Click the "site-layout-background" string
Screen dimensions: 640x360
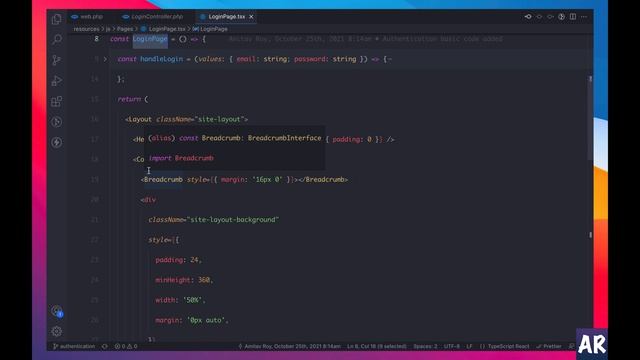click(233, 220)
